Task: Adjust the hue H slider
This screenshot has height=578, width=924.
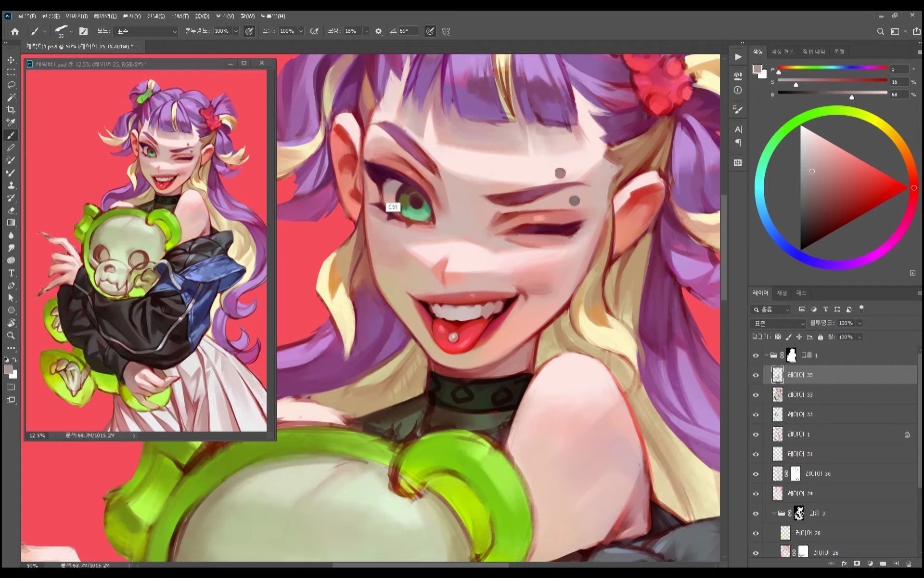Action: (833, 67)
